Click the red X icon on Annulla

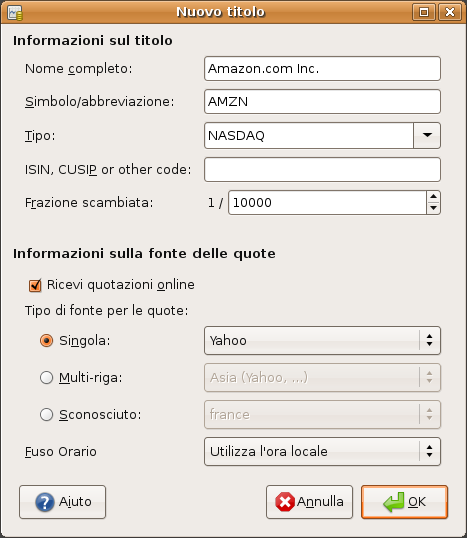point(285,502)
